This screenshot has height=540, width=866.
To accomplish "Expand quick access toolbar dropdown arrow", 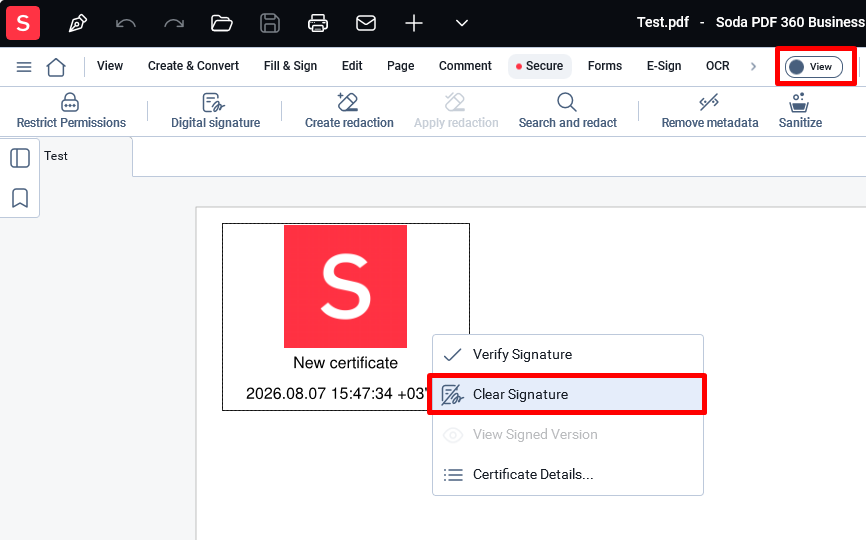I will [462, 23].
